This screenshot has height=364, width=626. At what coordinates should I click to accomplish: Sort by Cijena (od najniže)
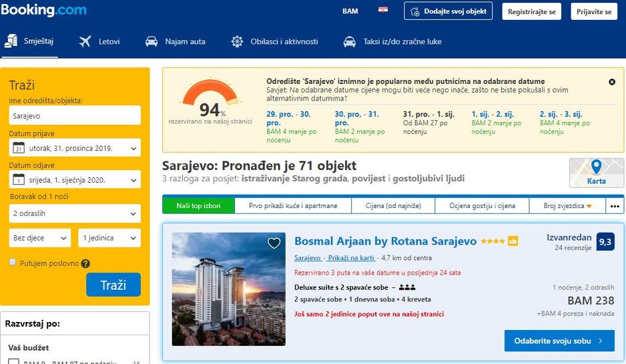[393, 206]
